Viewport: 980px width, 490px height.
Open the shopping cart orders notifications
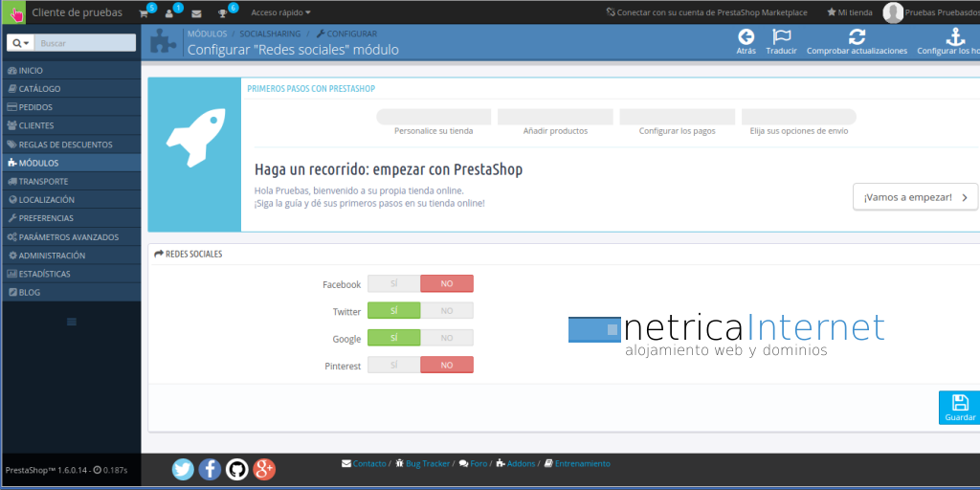(x=144, y=13)
